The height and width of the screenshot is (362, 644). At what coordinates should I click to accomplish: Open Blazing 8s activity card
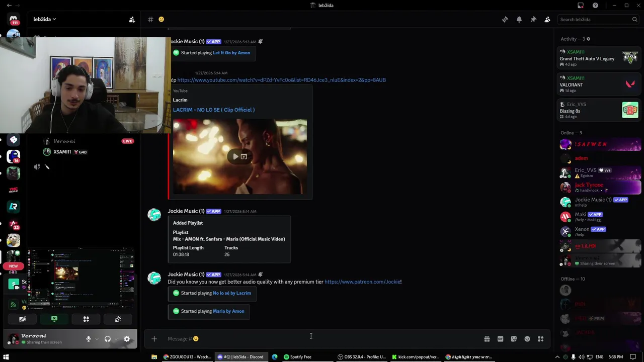[599, 111]
